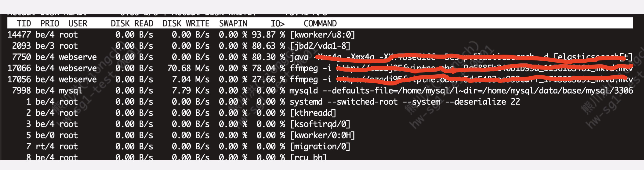Select the migration/0 process row
This screenshot has height=170, width=644.
point(320,146)
